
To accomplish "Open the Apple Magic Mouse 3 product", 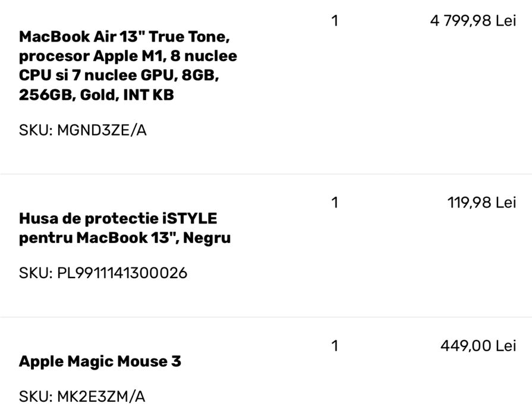I will [100, 361].
